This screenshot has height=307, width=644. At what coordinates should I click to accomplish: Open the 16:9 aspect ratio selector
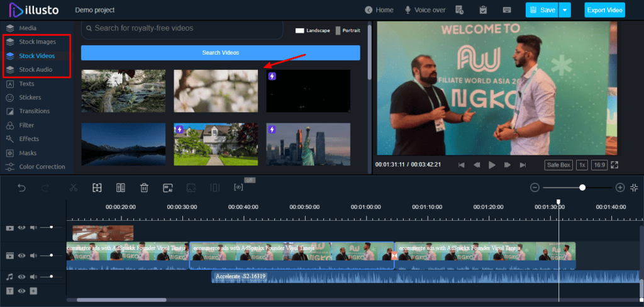click(599, 165)
